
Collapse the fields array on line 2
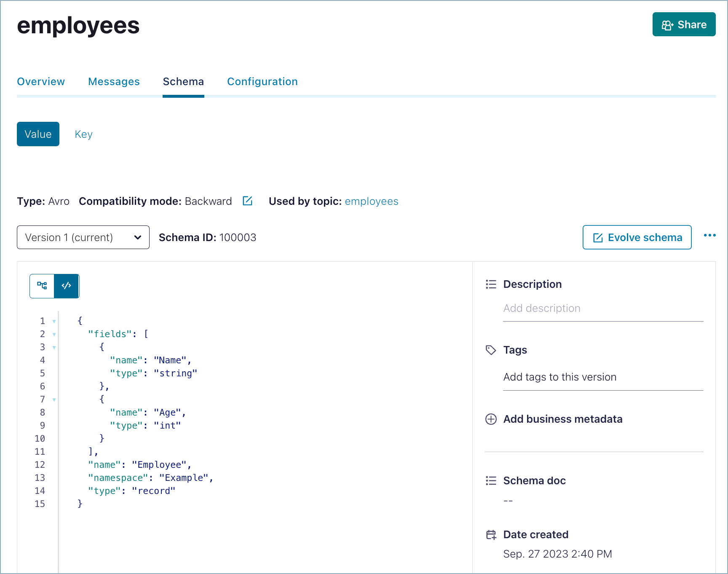(54, 334)
